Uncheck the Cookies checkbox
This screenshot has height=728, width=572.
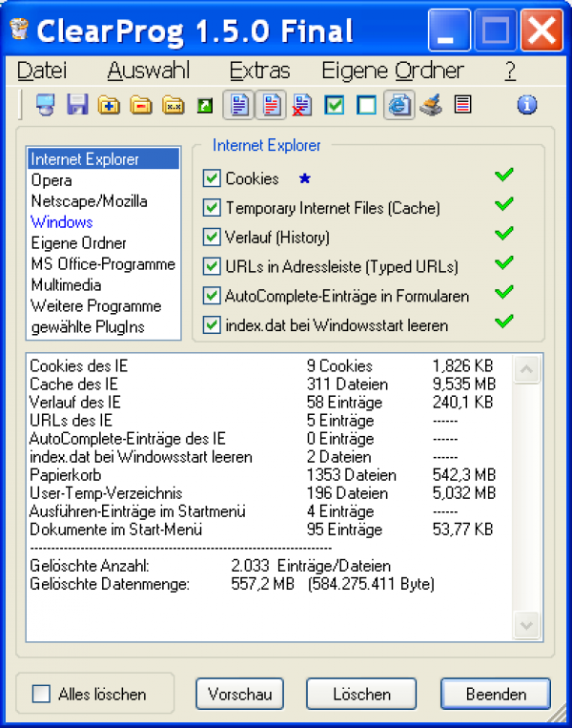[212, 178]
